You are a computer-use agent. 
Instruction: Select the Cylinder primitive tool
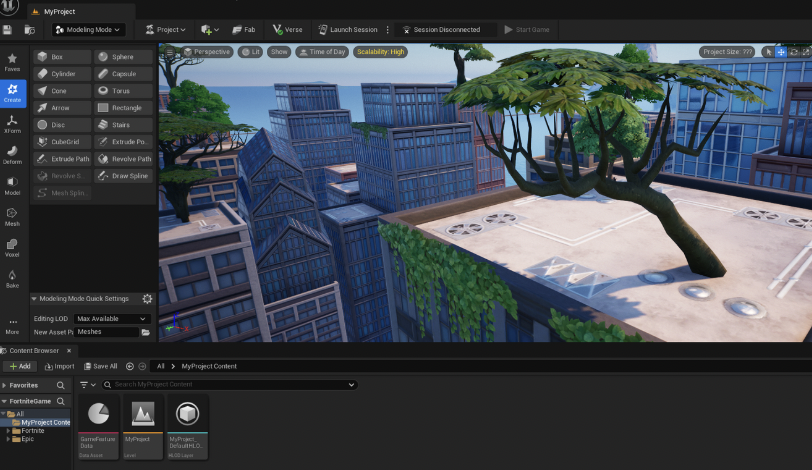point(62,74)
